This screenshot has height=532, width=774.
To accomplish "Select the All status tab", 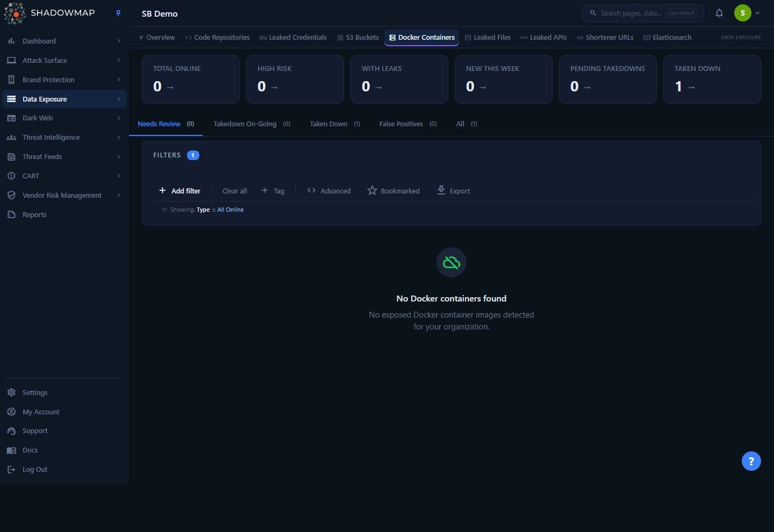I will [466, 124].
